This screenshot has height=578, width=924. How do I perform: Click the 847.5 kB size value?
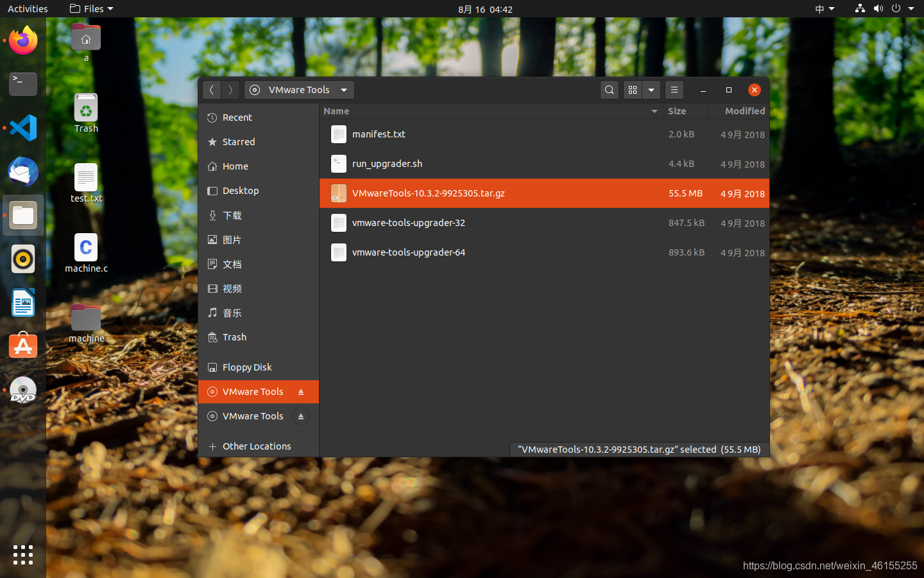[x=686, y=223]
